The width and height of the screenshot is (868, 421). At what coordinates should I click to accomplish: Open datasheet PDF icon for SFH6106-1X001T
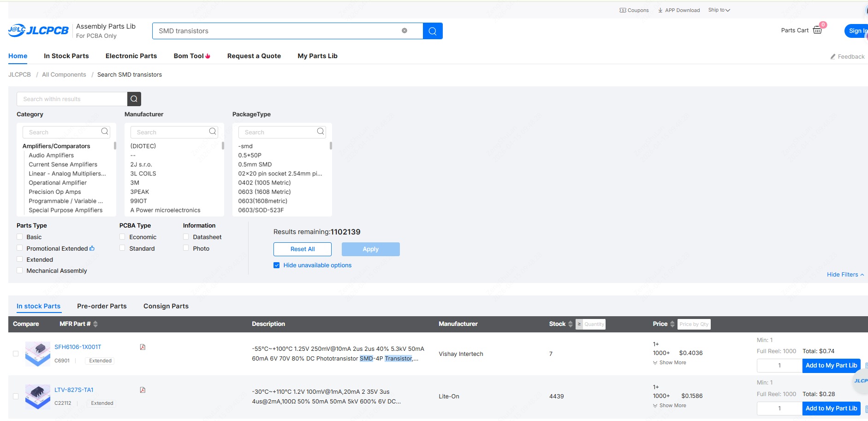click(x=143, y=347)
